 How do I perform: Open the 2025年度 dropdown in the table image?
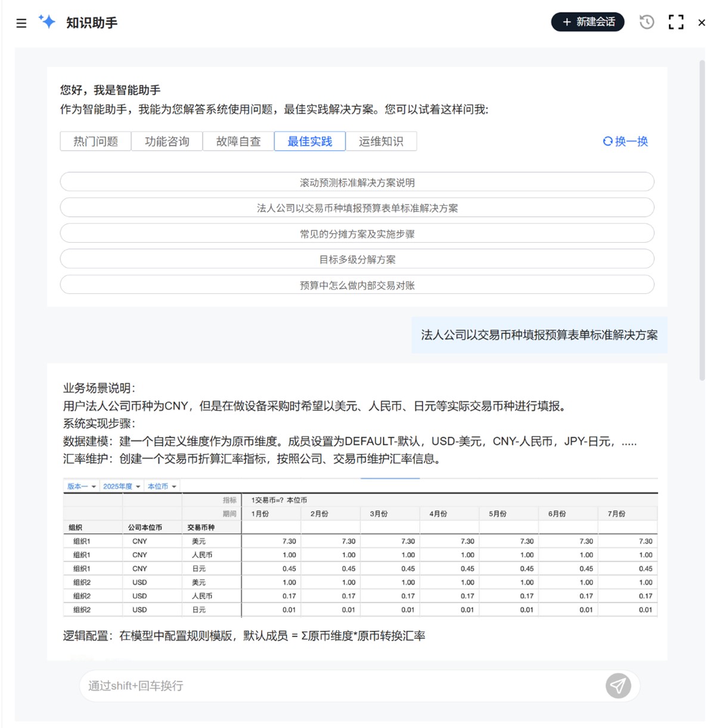pos(122,487)
